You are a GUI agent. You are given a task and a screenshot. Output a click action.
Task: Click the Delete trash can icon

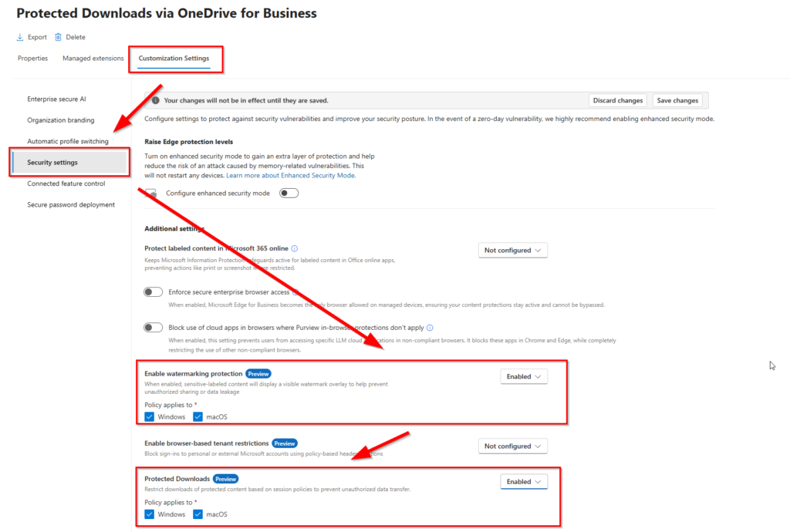coord(58,37)
